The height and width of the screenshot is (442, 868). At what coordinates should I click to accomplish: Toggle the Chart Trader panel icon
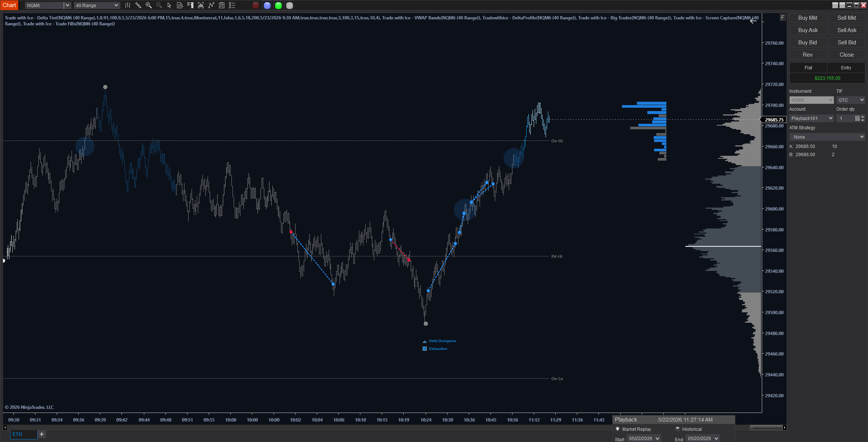point(190,5)
